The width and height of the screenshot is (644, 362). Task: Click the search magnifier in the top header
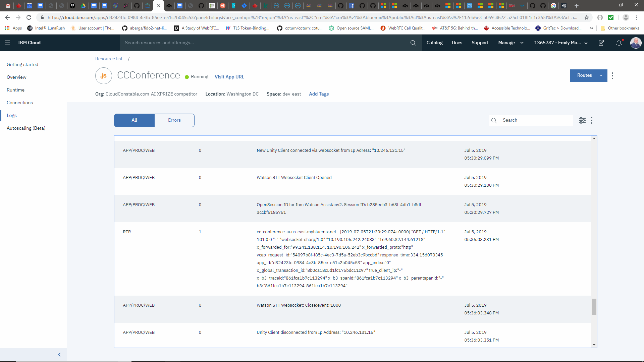[x=413, y=43]
